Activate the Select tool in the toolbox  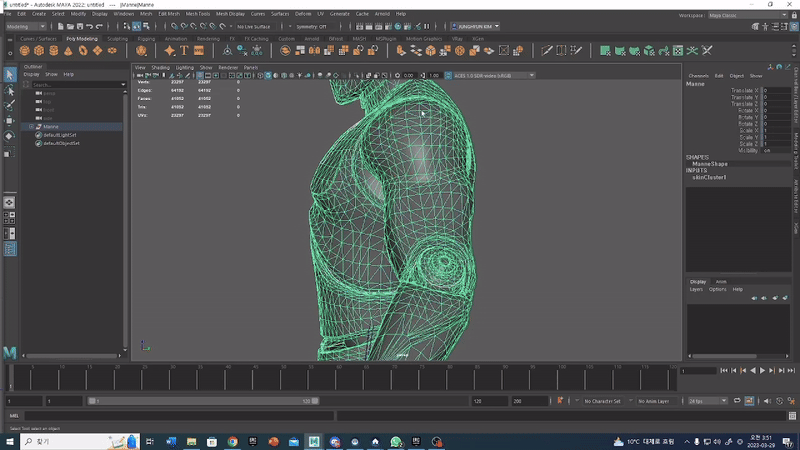point(10,75)
